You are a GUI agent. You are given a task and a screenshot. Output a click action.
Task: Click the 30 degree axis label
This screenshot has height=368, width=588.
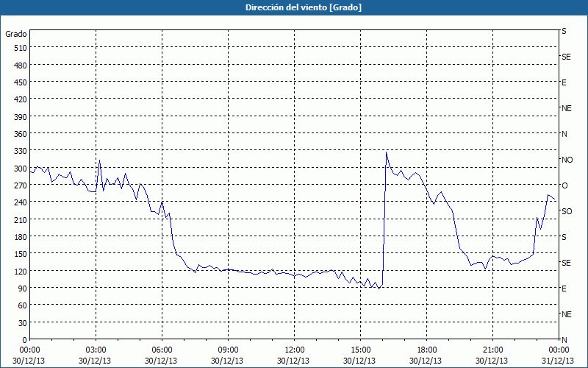coord(23,323)
